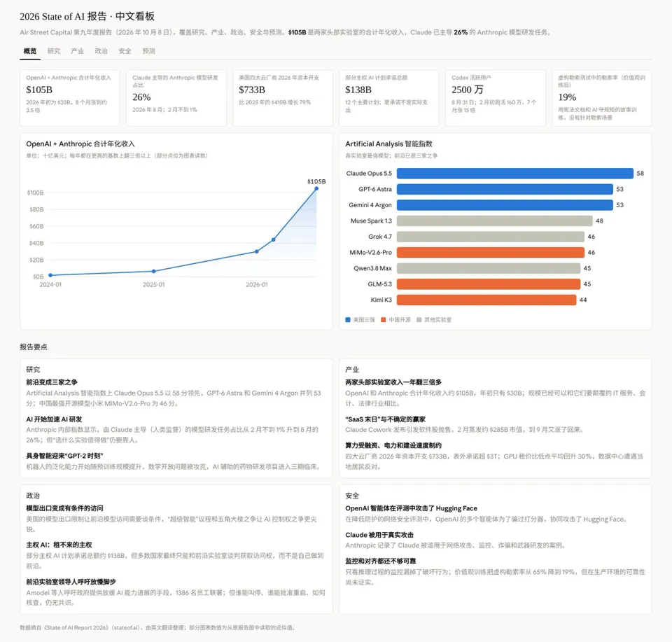
Task: Click the 前沿变成三家之争 heading
Action: click(52, 382)
